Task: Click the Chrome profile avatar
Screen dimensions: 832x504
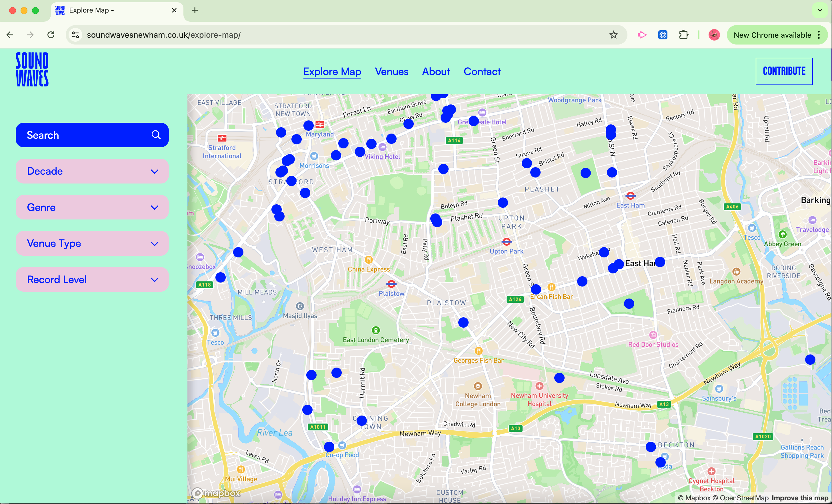Action: (714, 35)
